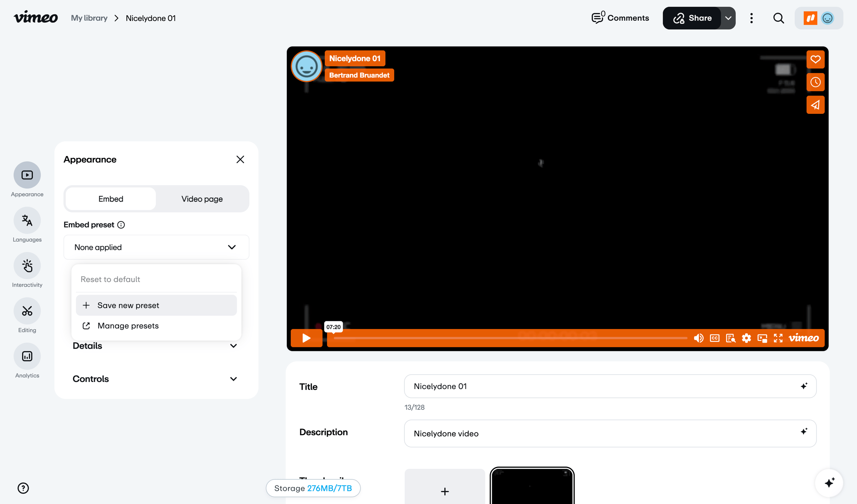Image resolution: width=857 pixels, height=504 pixels.
Task: Switch to the Video page tab
Action: tap(202, 199)
